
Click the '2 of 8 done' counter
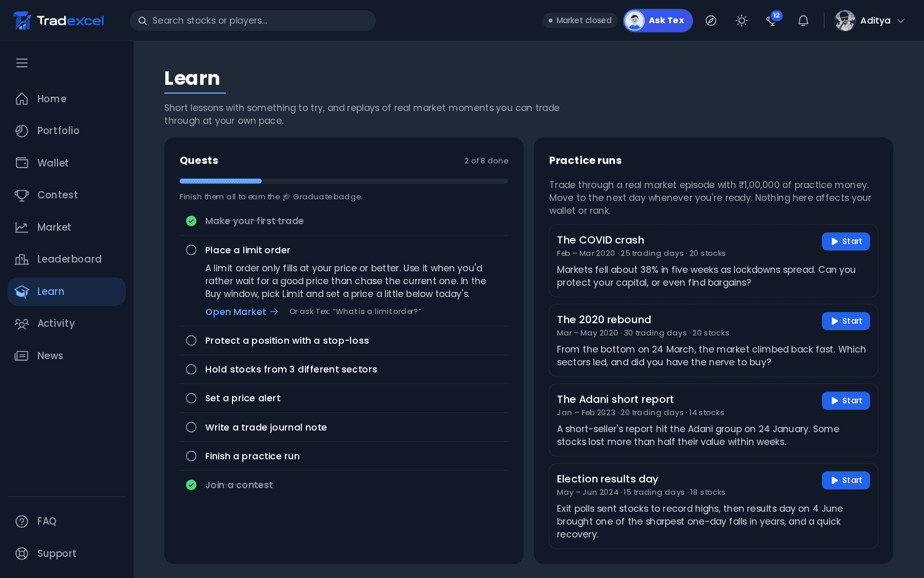[x=487, y=161]
